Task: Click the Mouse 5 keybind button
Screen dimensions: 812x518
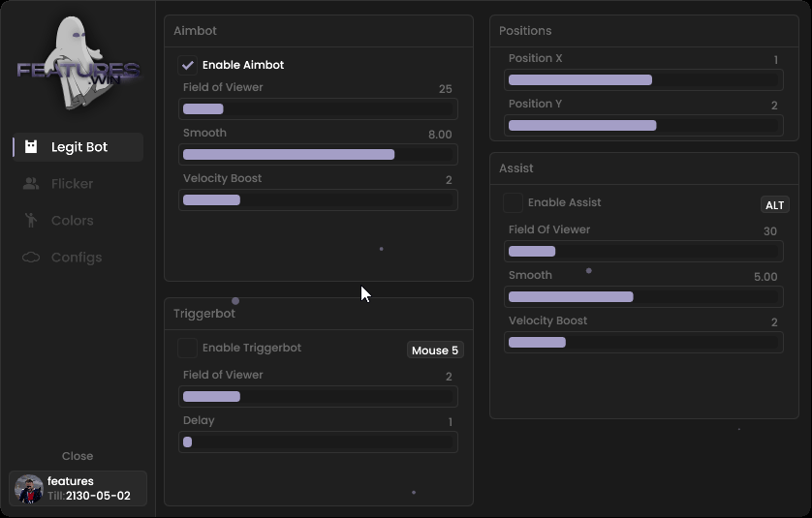Action: pos(435,350)
